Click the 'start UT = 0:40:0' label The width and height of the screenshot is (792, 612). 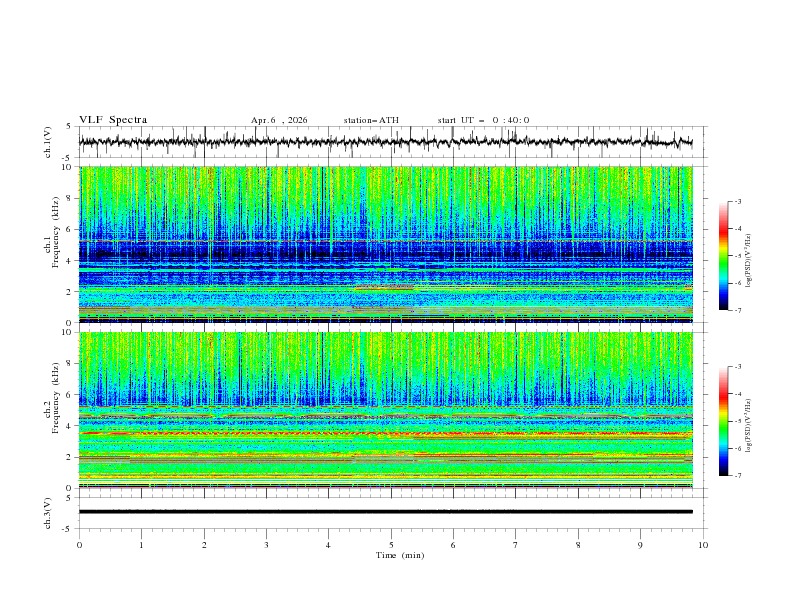pyautogui.click(x=483, y=120)
